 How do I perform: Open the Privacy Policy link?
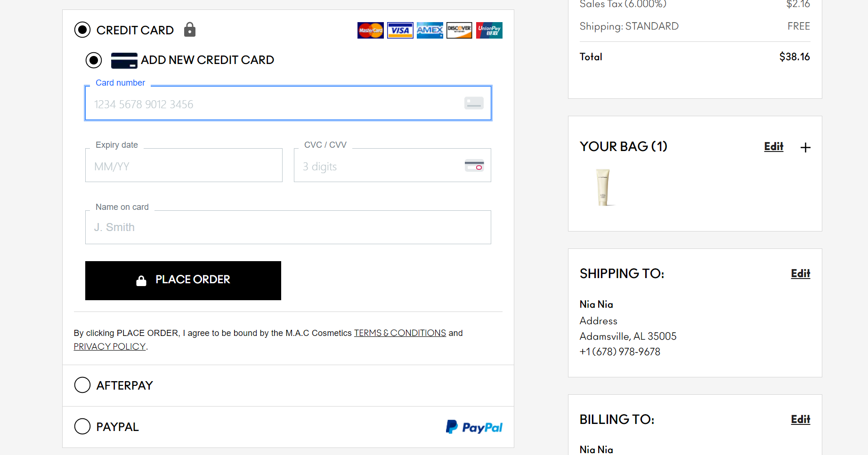pyautogui.click(x=109, y=347)
